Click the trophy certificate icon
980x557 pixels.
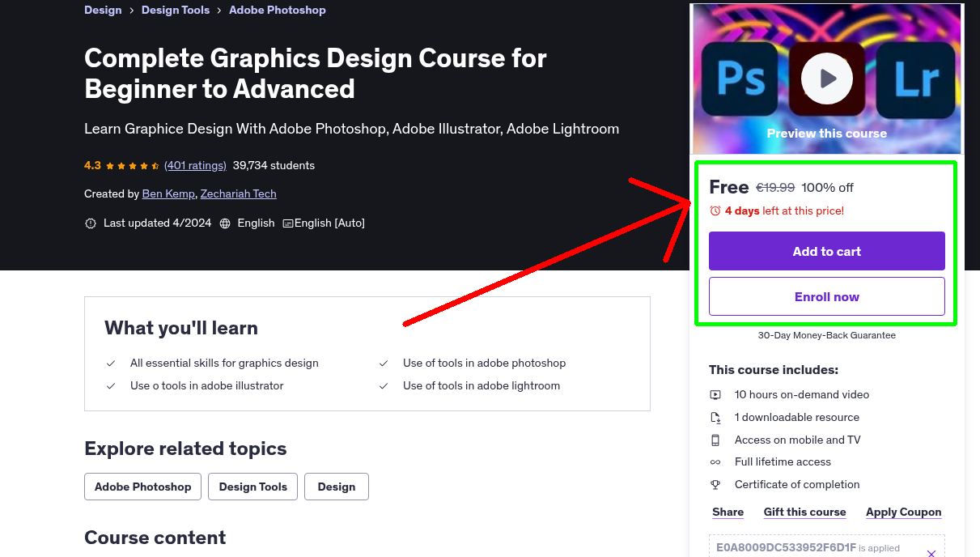(715, 485)
